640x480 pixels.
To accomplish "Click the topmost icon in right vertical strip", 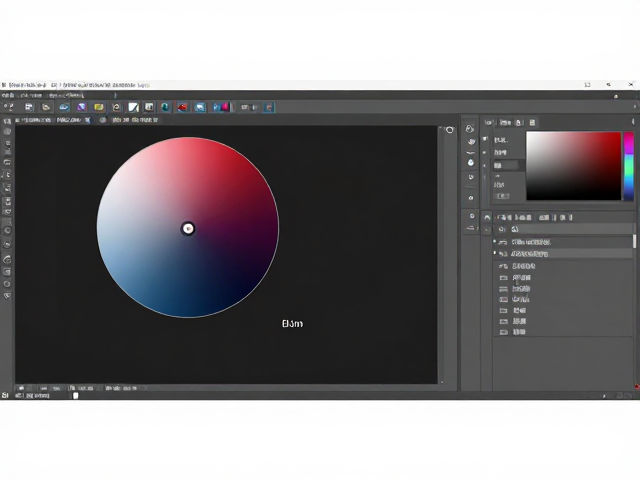I will click(x=470, y=129).
